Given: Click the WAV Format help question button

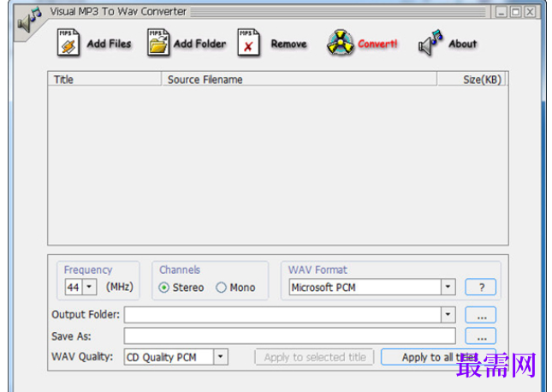Looking at the screenshot, I should [x=480, y=287].
